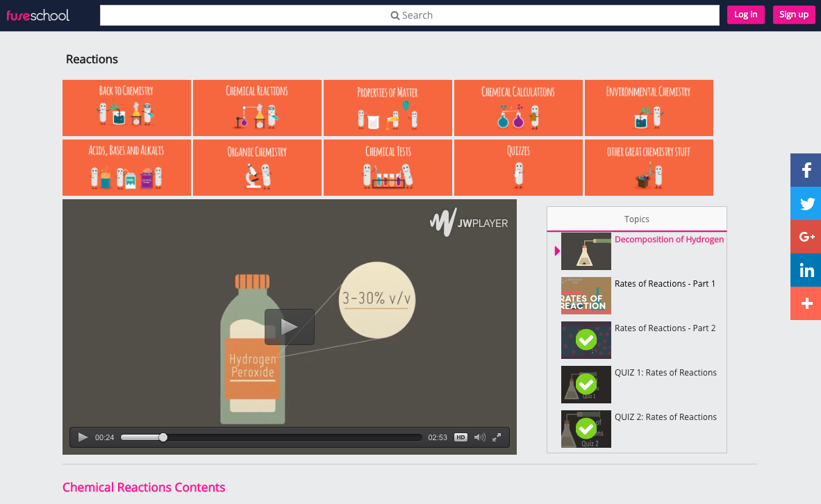Select Rates of Reactions Part 1 thumbnail

coord(586,295)
